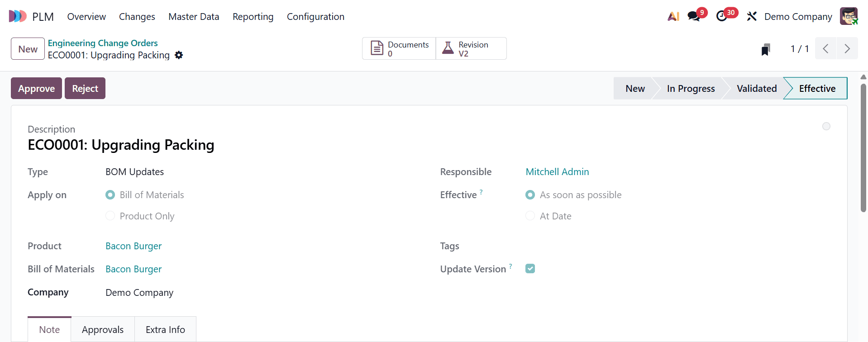868x342 pixels.
Task: Open Documents smart button
Action: 399,48
